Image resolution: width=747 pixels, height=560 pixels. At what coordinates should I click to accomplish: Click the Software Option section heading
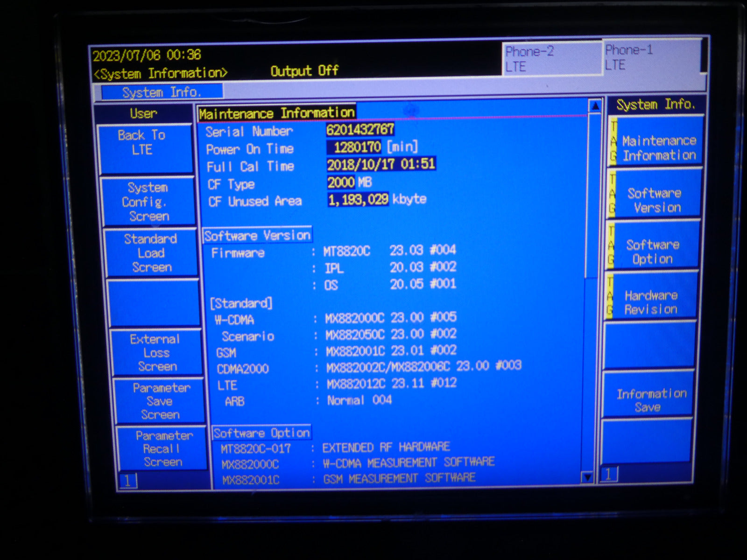(262, 433)
